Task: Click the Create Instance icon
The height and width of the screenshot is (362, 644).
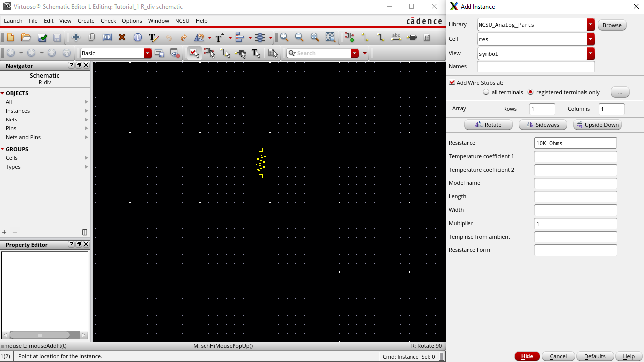Action: (350, 37)
